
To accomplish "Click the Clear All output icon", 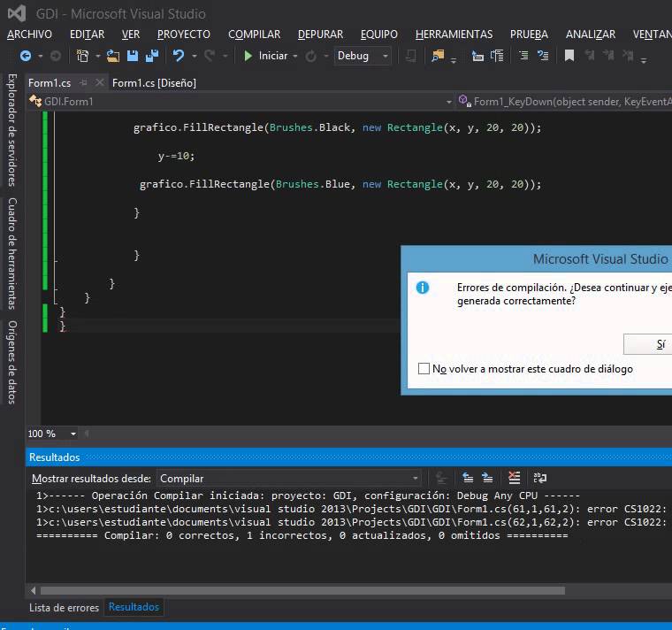I will coord(514,477).
